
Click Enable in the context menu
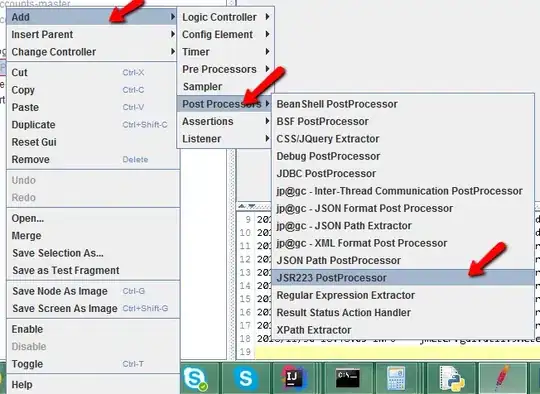93,329
